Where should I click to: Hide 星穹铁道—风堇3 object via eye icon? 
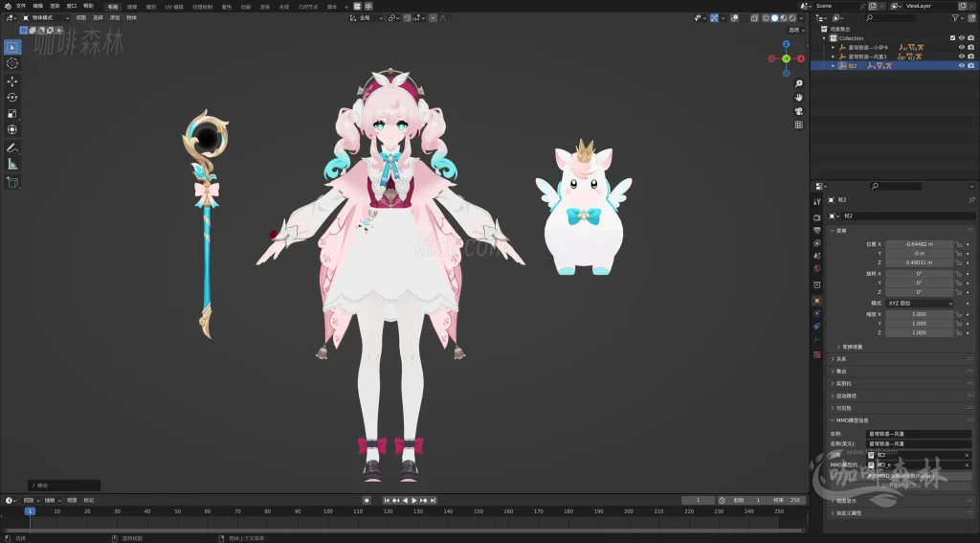tap(962, 57)
